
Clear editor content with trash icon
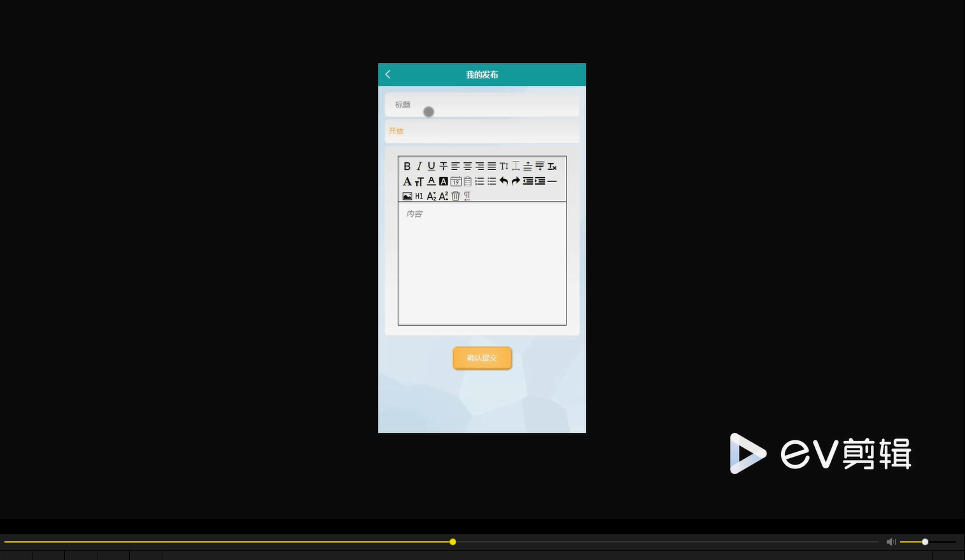[456, 197]
